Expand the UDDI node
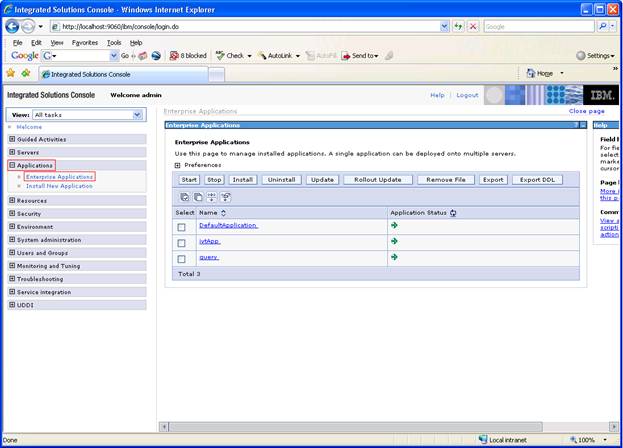The height and width of the screenshot is (448, 623). pyautogui.click(x=12, y=305)
